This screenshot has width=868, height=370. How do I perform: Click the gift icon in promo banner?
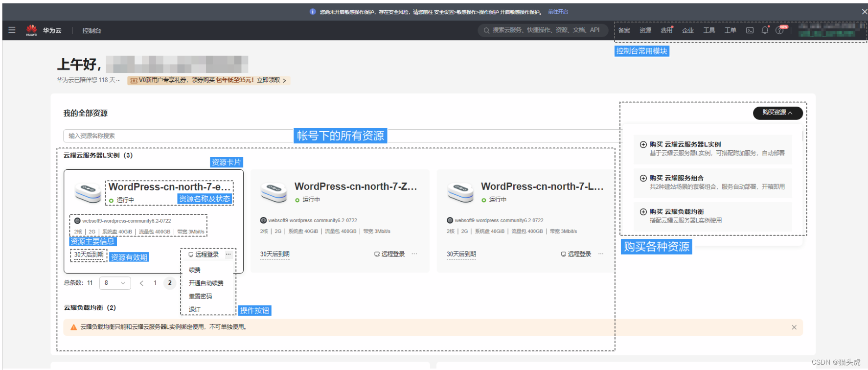134,80
